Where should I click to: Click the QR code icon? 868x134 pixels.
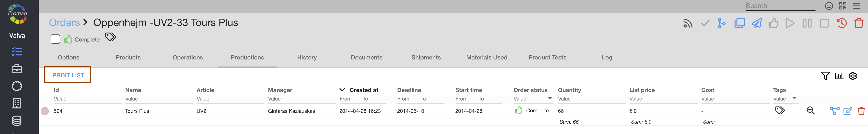click(842, 6)
